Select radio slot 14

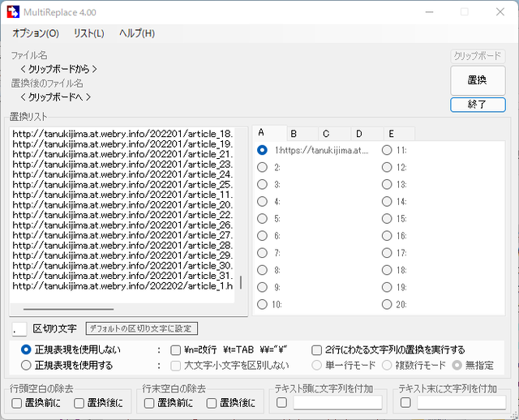387,202
